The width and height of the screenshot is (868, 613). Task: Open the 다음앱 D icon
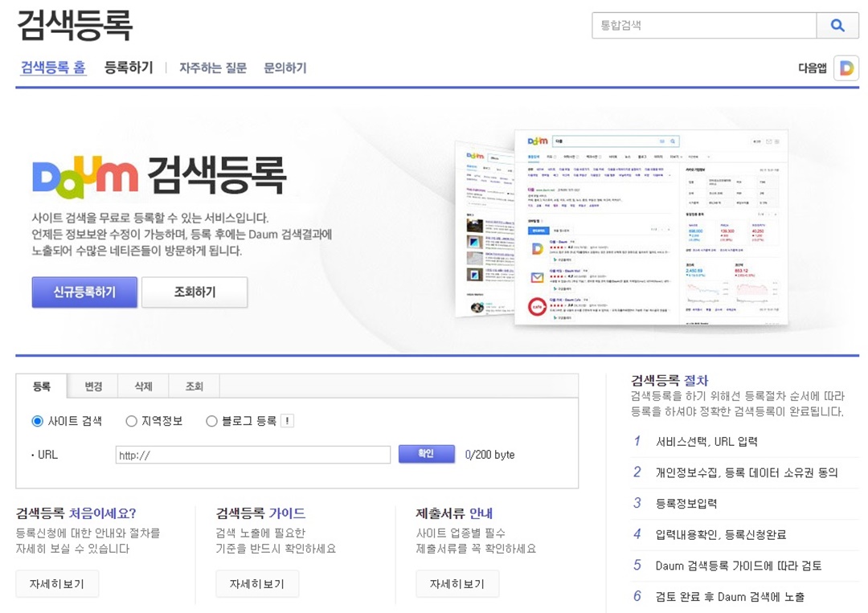click(848, 68)
